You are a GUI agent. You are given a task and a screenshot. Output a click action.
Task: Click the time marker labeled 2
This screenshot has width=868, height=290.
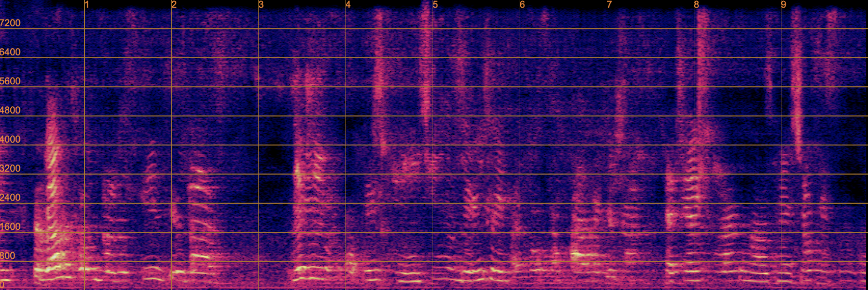(x=174, y=5)
